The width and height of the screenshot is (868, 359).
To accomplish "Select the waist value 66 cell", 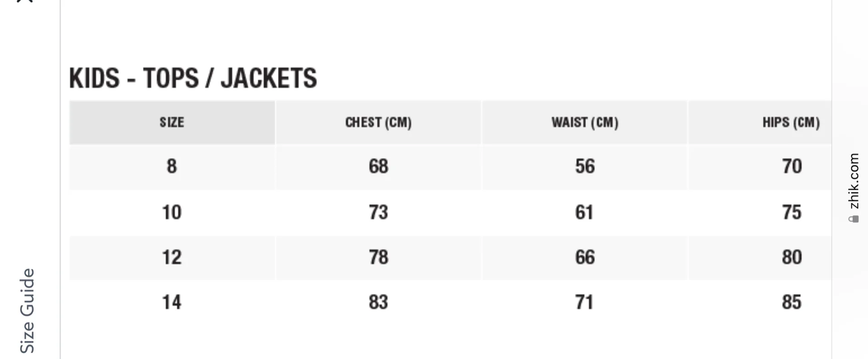I will coord(585,257).
